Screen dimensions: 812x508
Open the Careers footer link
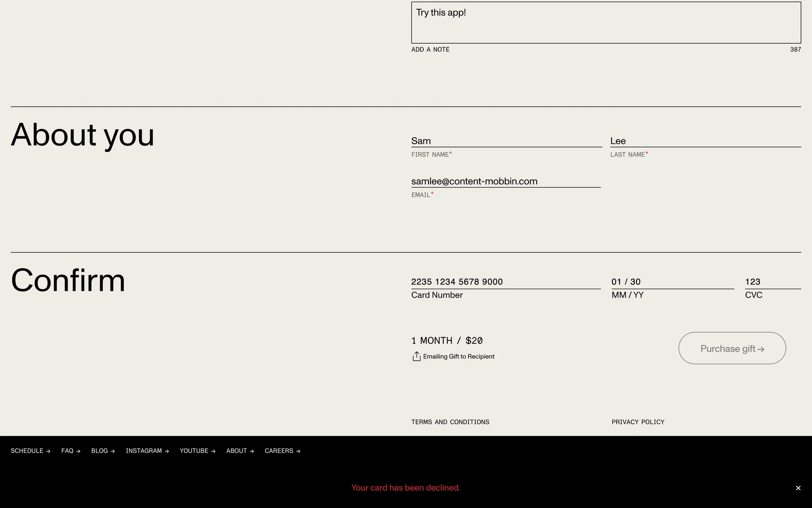tap(282, 451)
